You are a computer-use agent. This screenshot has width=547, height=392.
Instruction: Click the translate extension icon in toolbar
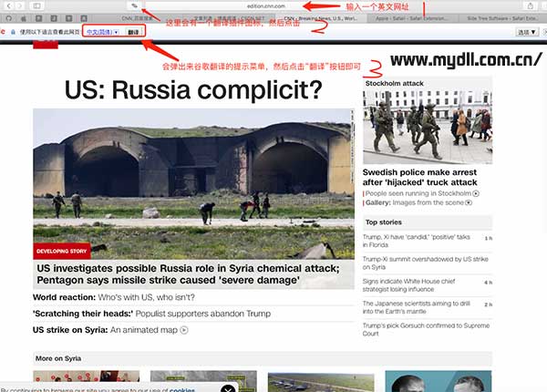(x=134, y=5)
